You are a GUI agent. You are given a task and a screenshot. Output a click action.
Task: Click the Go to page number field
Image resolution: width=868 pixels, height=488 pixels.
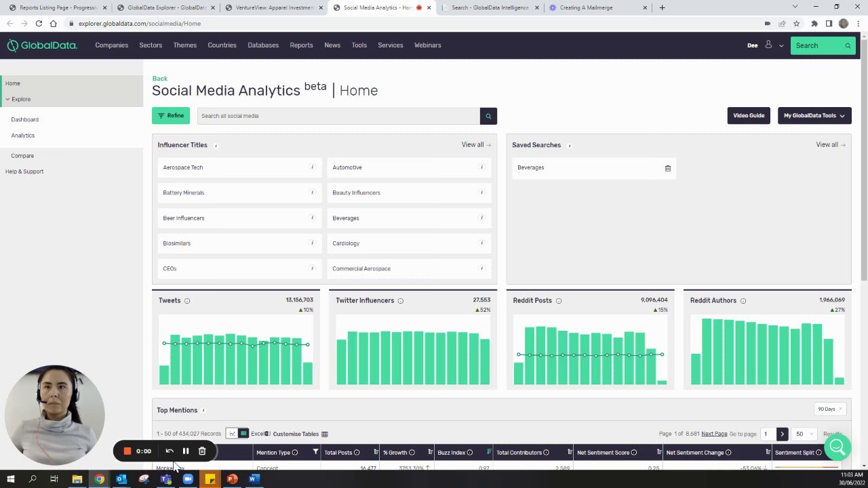point(767,434)
